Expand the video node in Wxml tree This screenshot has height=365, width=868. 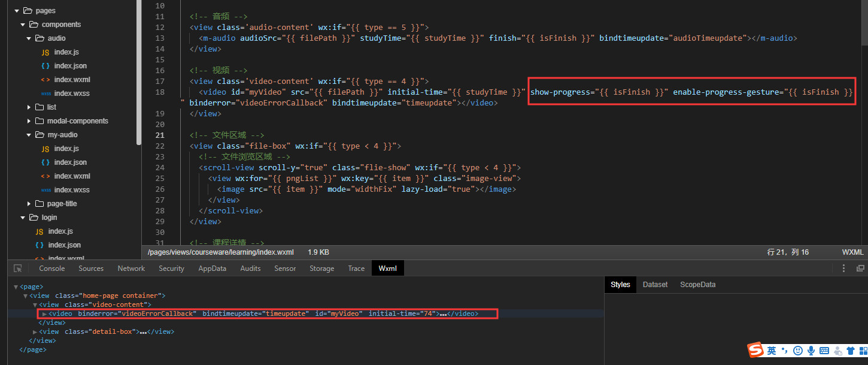tap(44, 314)
